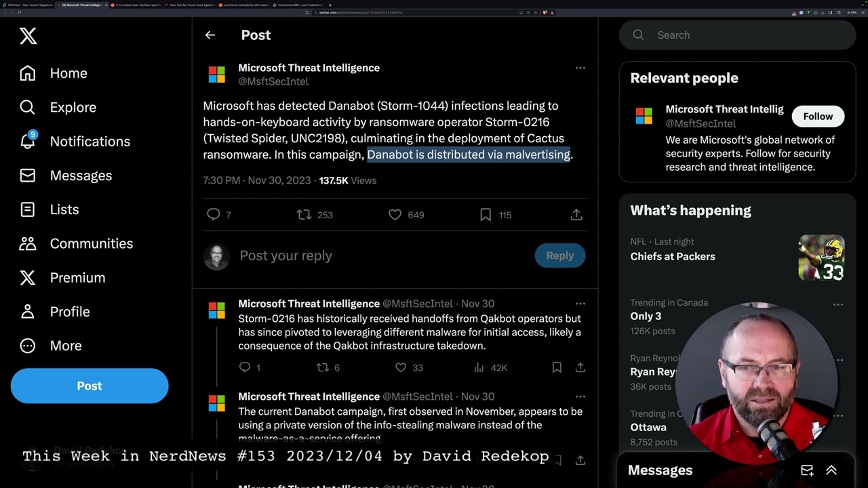Open options for 'Only 3' trend

838,305
